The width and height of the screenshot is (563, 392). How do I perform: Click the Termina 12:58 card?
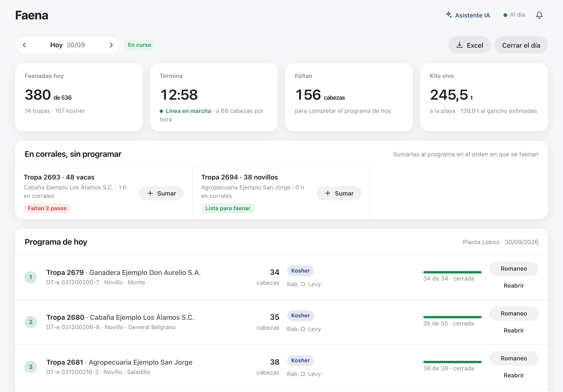(x=214, y=97)
